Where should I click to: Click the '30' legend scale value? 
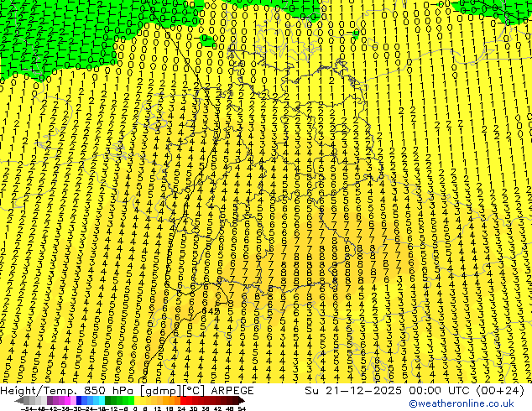coord(193,409)
